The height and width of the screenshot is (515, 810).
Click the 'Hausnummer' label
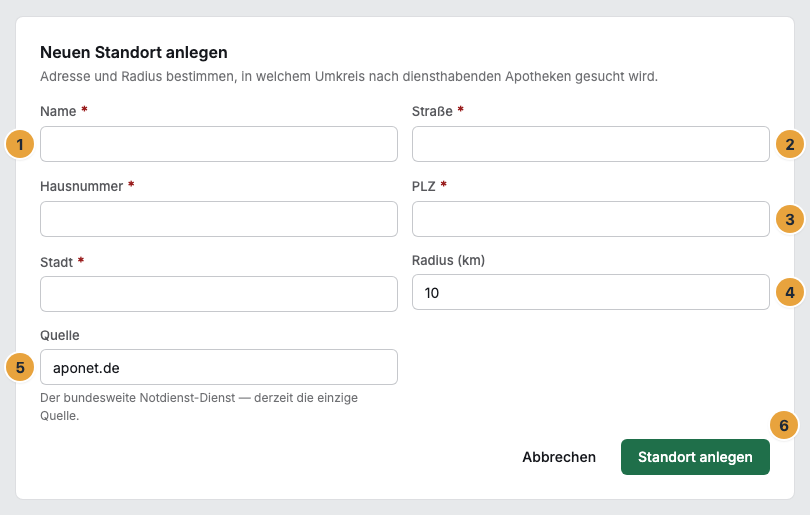82,186
